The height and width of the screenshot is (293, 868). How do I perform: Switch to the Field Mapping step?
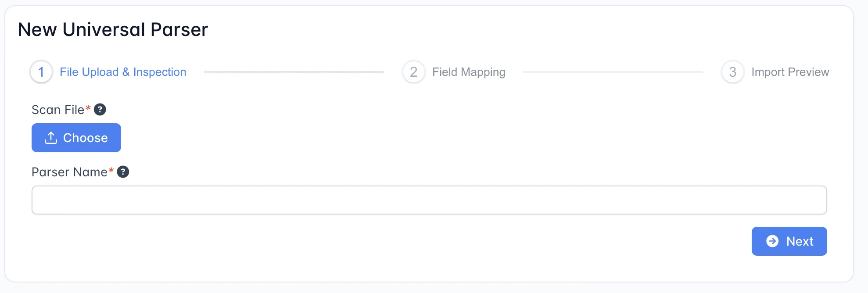(x=469, y=72)
